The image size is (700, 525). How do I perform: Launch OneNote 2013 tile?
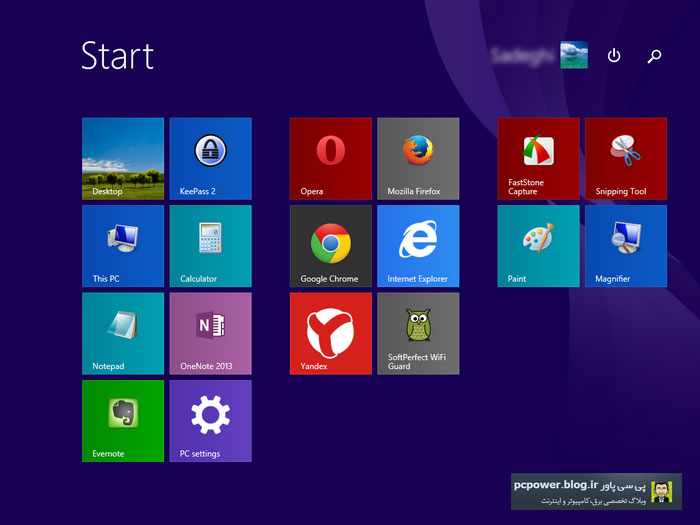point(210,333)
